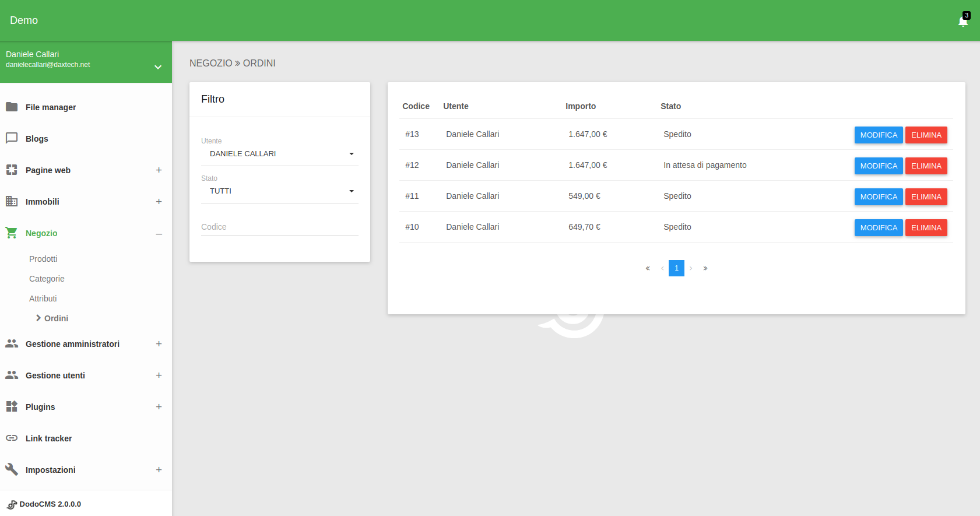Viewport: 980px width, 516px height.
Task: Expand the Gestione amministratori submenu
Action: tap(159, 344)
